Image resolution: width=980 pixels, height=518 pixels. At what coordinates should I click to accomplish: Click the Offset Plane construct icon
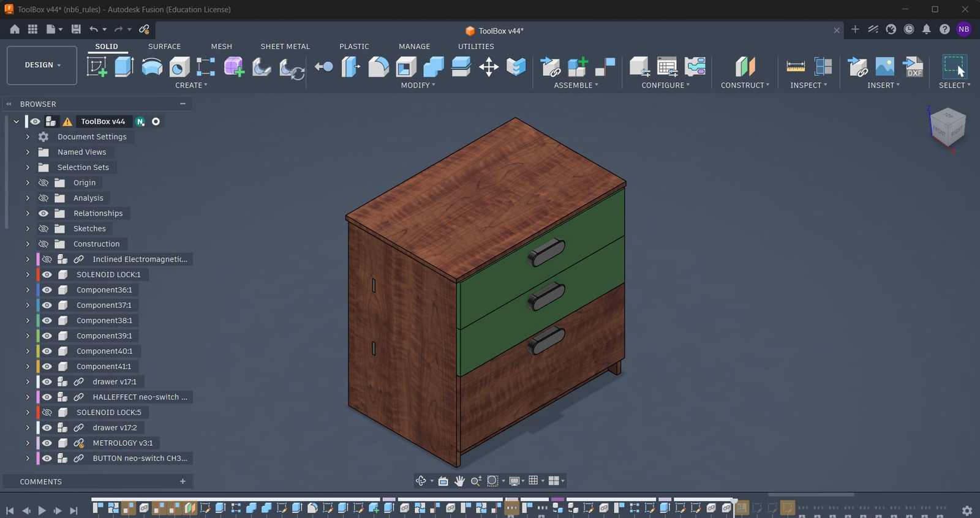coord(745,67)
